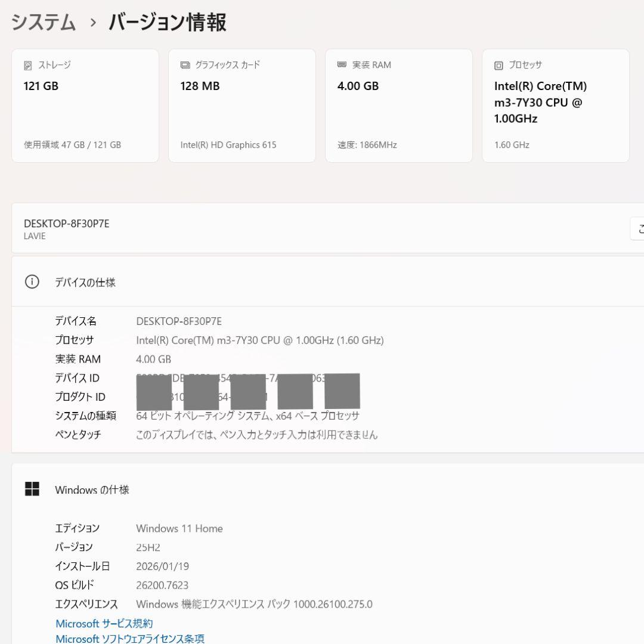The height and width of the screenshot is (644, 644).
Task: Click the info circle icon beside デバイスの仕様
Action: click(32, 281)
